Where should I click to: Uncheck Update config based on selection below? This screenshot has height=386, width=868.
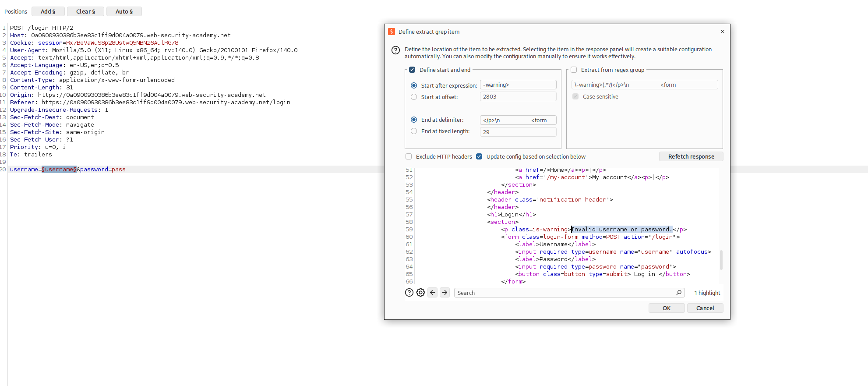pos(479,156)
